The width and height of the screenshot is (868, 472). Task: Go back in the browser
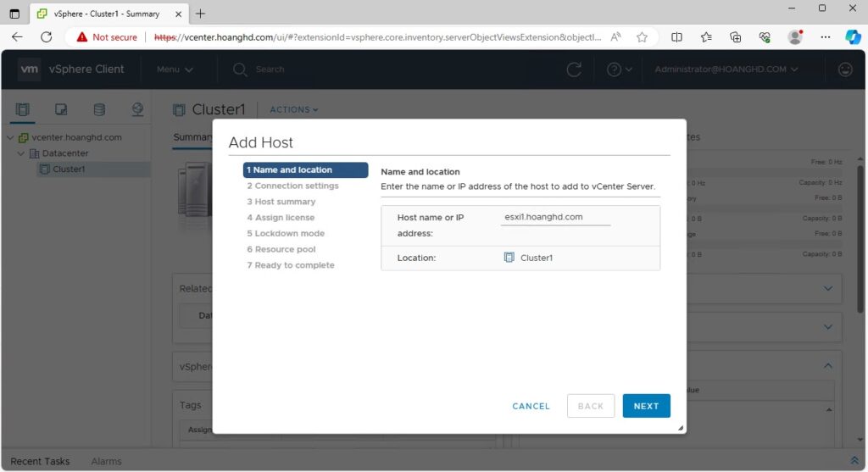pyautogui.click(x=17, y=37)
